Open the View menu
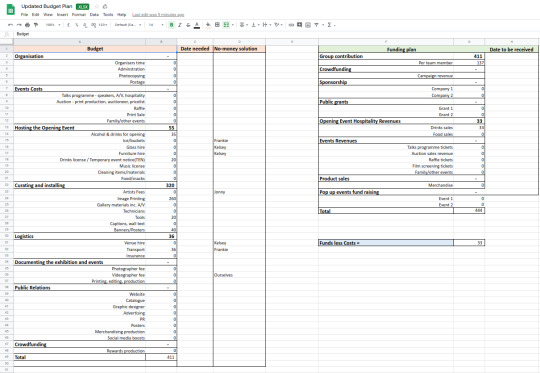The width and height of the screenshot is (540, 373). (x=48, y=15)
